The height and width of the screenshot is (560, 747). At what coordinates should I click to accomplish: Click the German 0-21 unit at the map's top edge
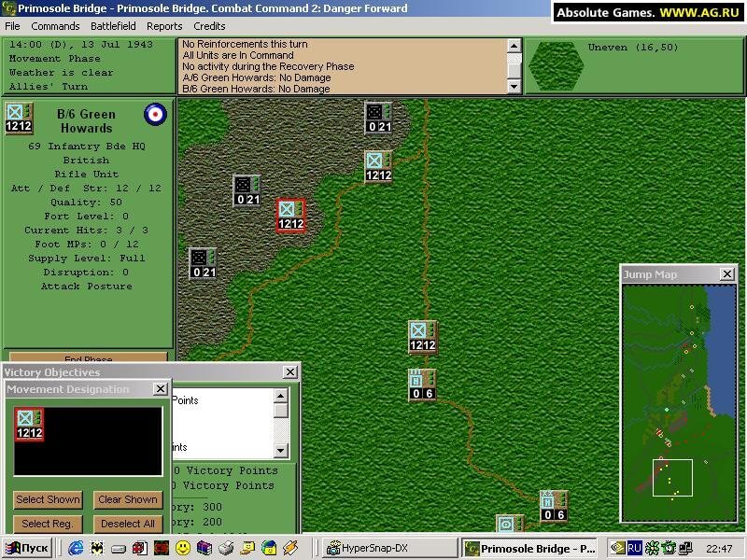[379, 118]
